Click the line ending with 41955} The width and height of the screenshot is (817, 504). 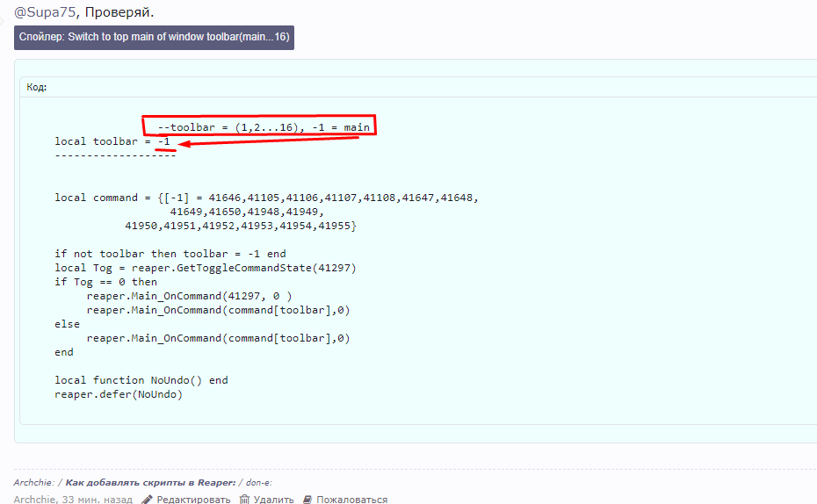tap(241, 226)
